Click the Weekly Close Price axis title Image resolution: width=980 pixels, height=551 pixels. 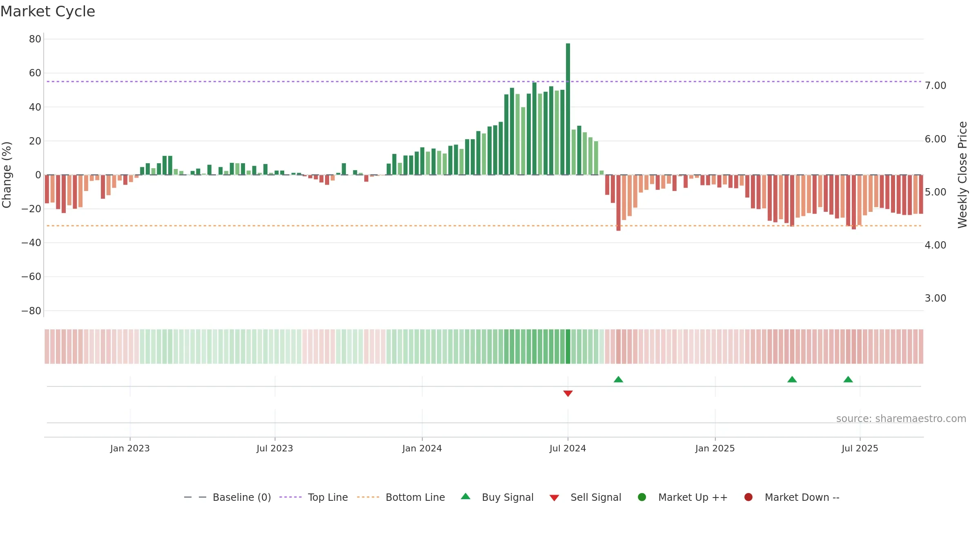(x=962, y=175)
